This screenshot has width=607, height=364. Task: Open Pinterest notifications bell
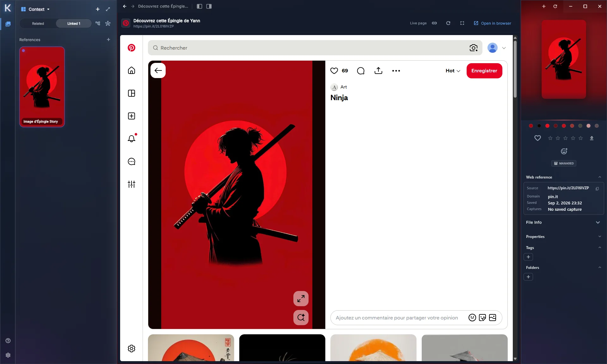pos(132,139)
